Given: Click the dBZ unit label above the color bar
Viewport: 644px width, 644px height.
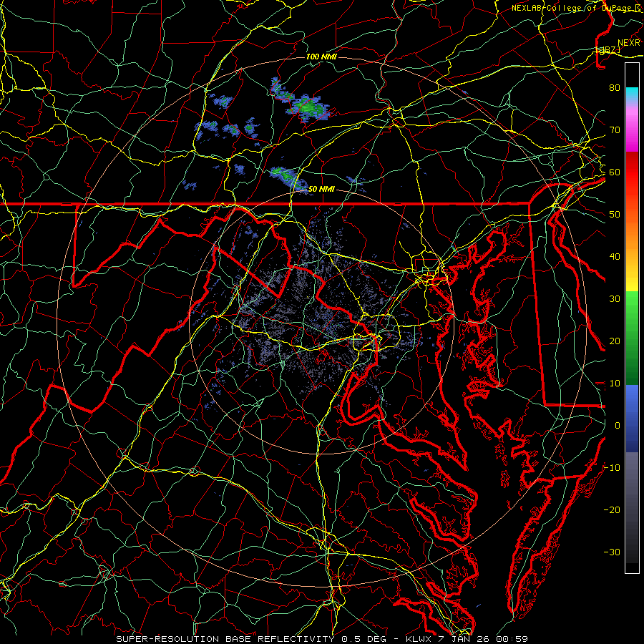Looking at the screenshot, I should tap(608, 51).
